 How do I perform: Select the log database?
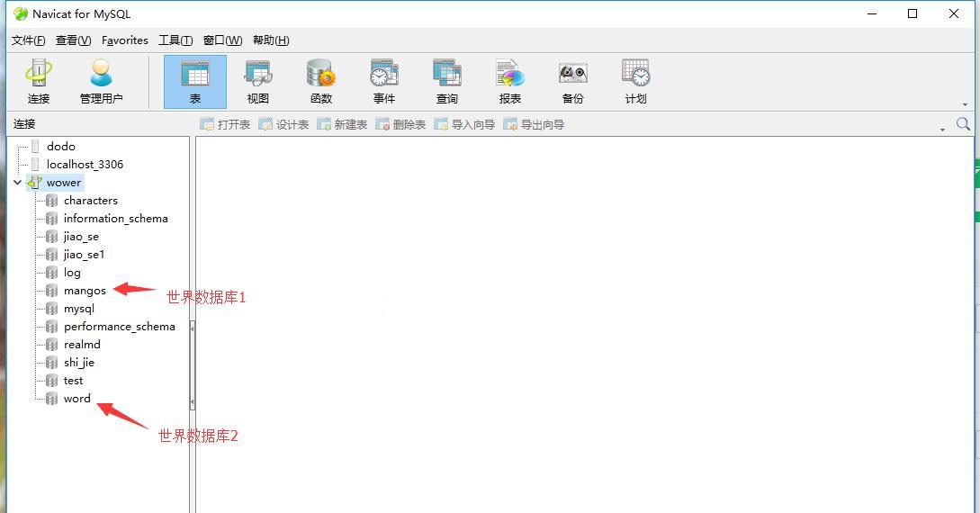pyautogui.click(x=72, y=273)
